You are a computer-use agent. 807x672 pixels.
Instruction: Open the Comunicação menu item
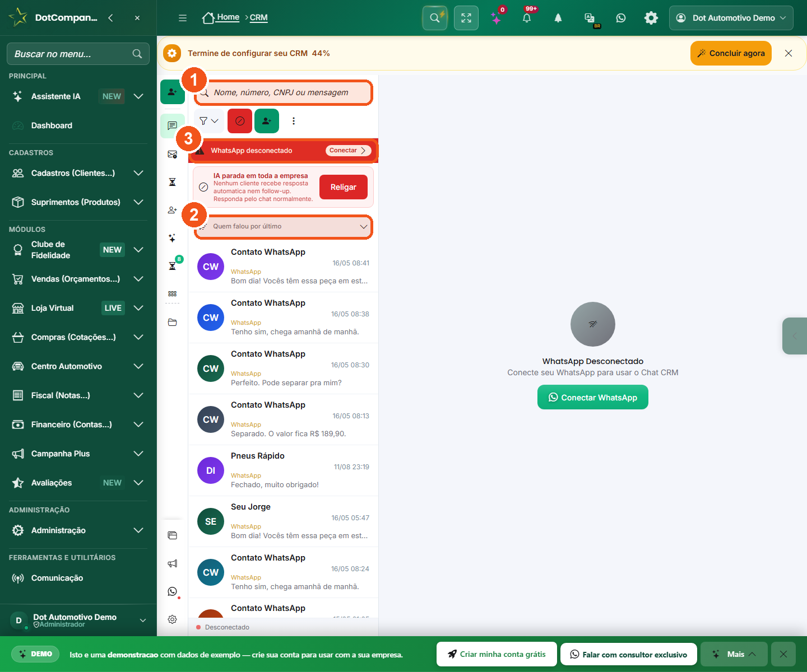click(x=78, y=578)
